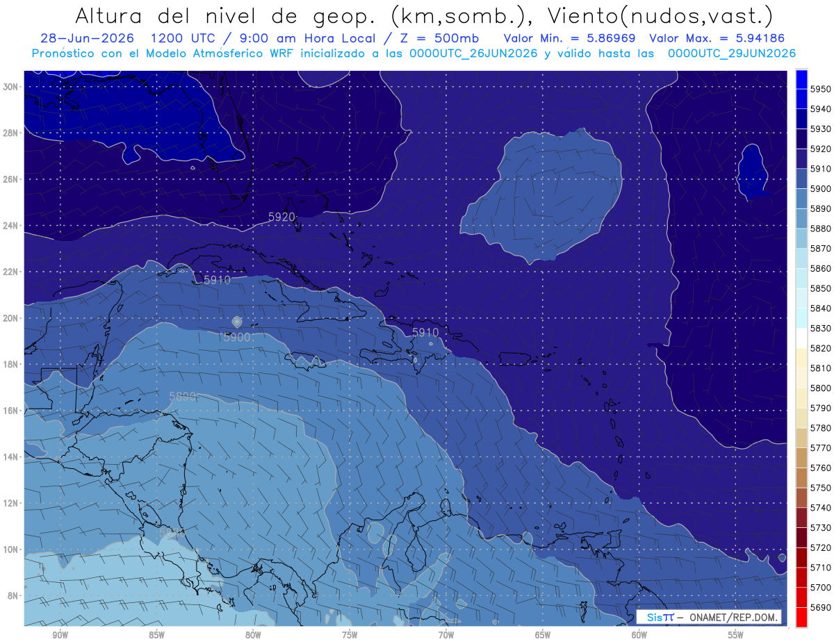Screen dimensions: 834x644
Task: Click the 10N latitude axis label
Action: click(x=10, y=550)
